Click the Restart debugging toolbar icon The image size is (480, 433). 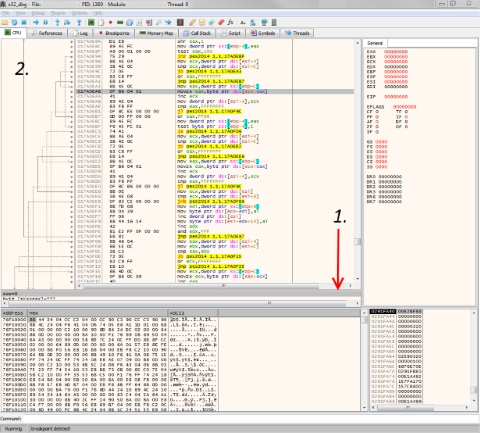point(14,23)
